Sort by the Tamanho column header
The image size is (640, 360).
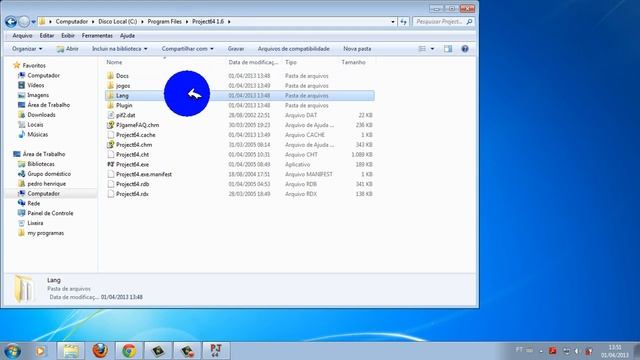[353, 62]
